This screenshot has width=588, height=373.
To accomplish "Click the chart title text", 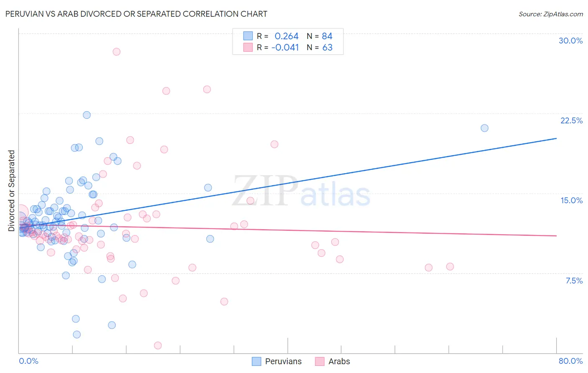I will [x=136, y=14].
